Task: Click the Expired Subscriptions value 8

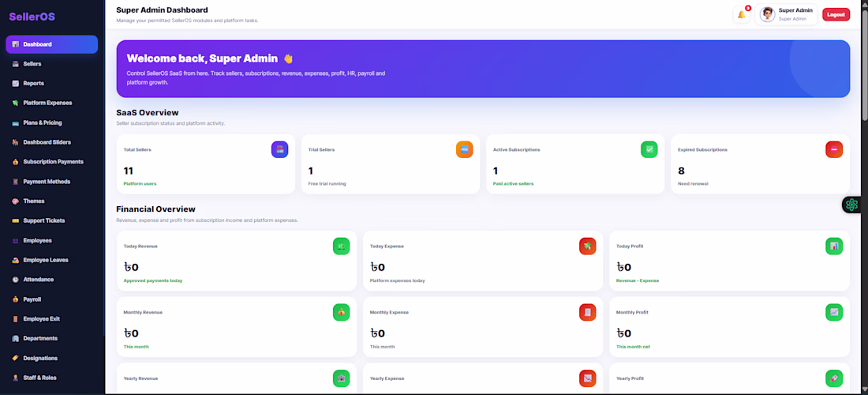Action: (682, 171)
